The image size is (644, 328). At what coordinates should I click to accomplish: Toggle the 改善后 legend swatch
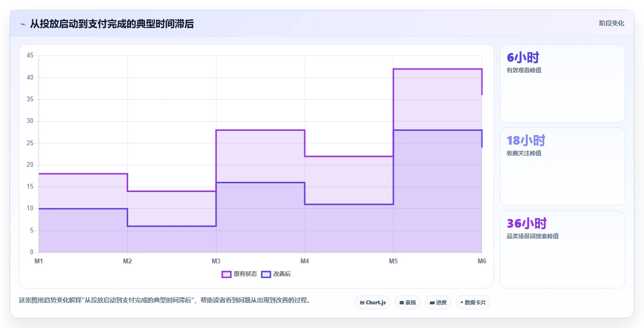point(266,274)
